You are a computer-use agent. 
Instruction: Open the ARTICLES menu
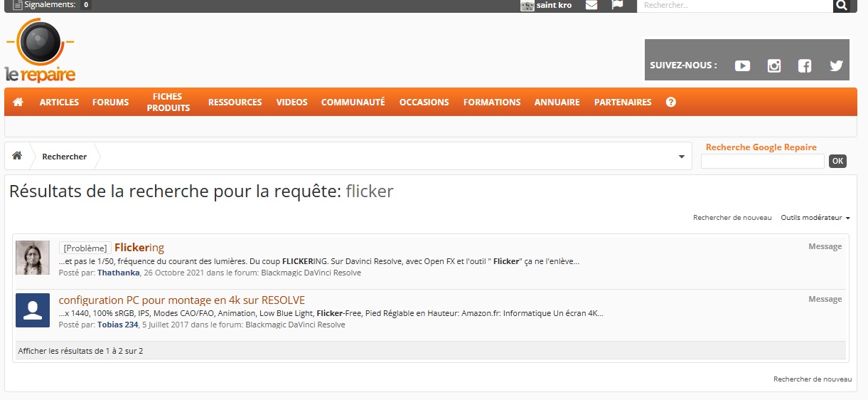pyautogui.click(x=59, y=102)
